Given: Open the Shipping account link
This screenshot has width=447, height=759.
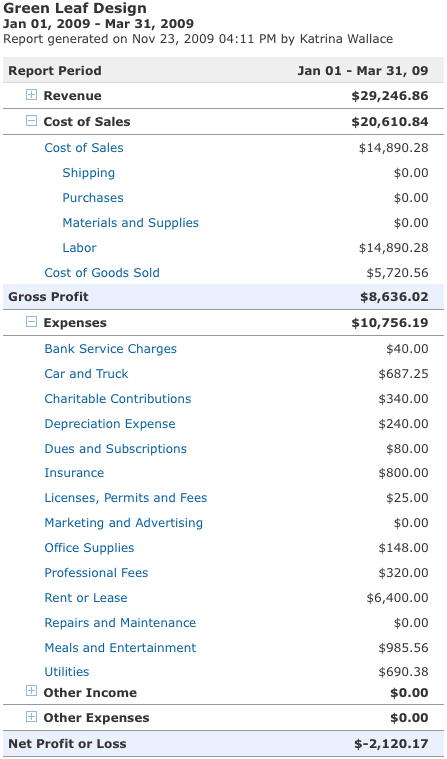Looking at the screenshot, I should point(89,173).
